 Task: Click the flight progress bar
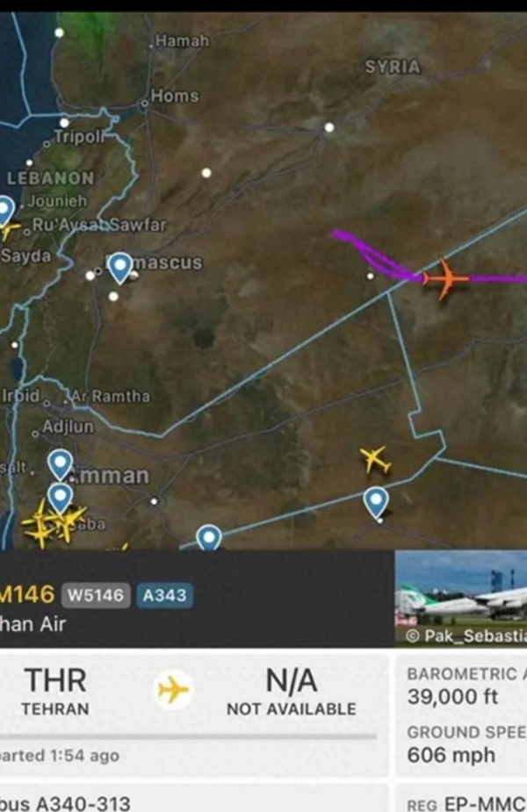pyautogui.click(x=188, y=736)
